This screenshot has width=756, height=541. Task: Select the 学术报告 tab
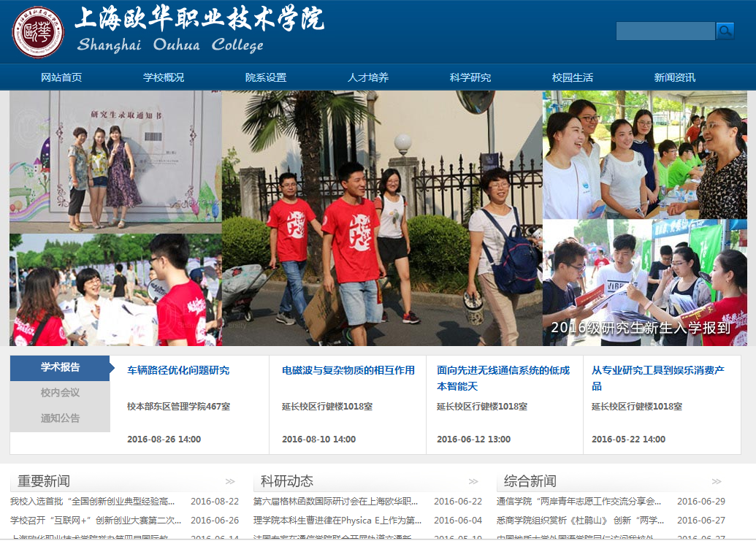pyautogui.click(x=60, y=367)
